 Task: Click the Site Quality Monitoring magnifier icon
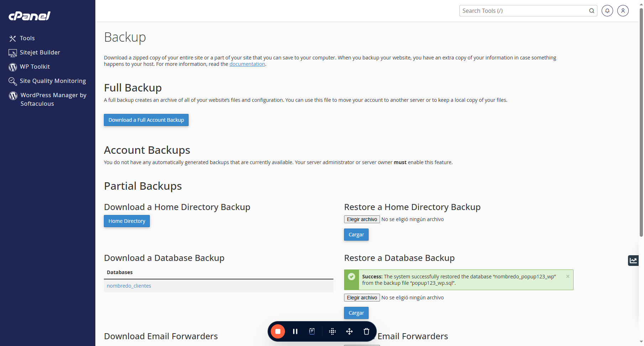click(x=13, y=82)
